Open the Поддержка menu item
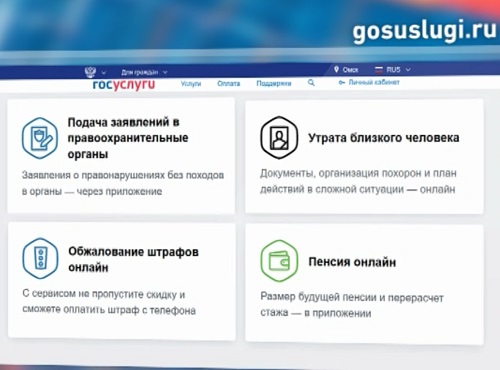 click(x=274, y=83)
